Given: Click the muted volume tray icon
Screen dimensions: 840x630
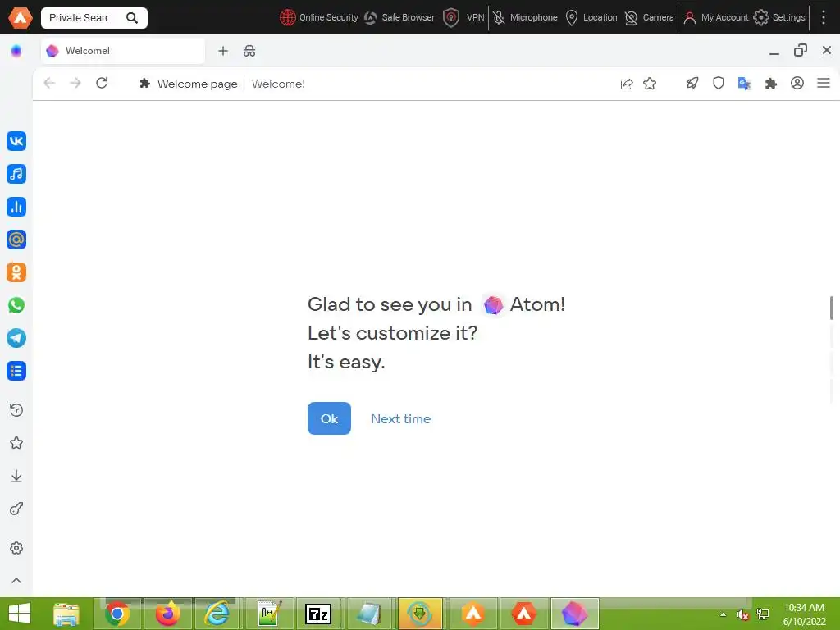Looking at the screenshot, I should 742,614.
